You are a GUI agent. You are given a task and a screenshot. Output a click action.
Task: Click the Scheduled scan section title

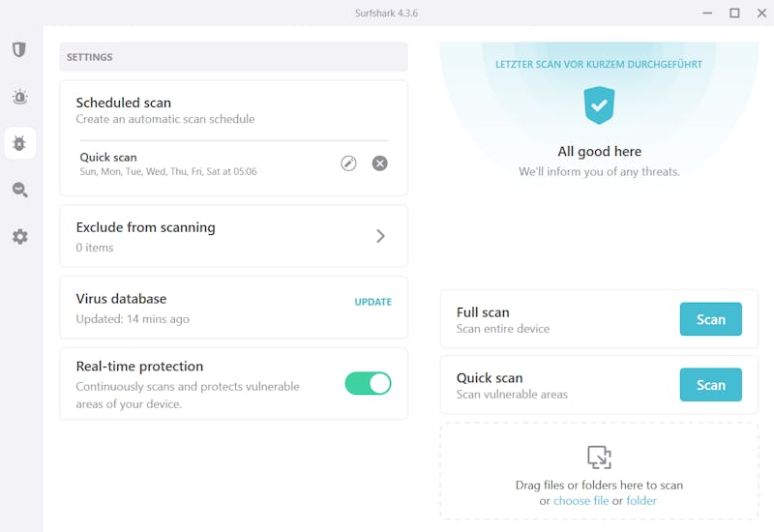(124, 103)
